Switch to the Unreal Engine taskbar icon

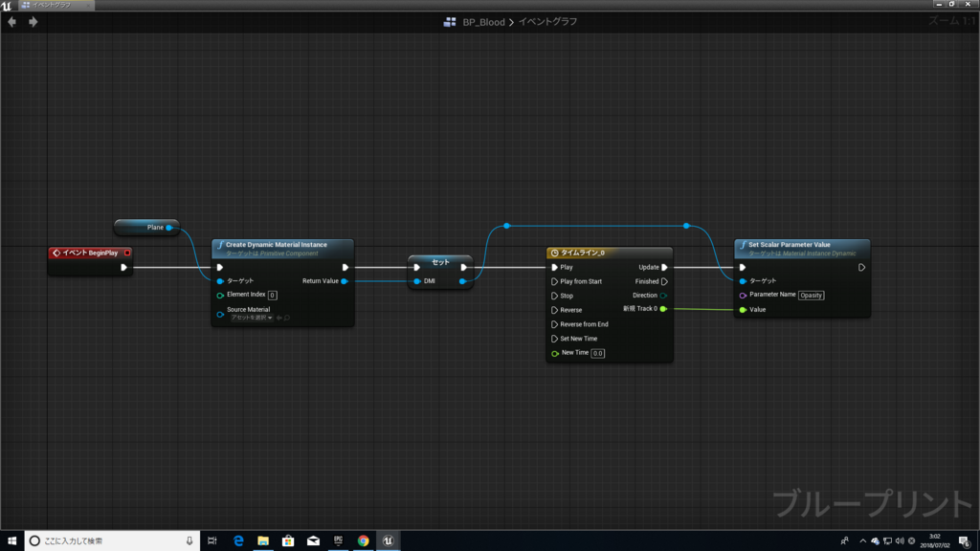(389, 541)
